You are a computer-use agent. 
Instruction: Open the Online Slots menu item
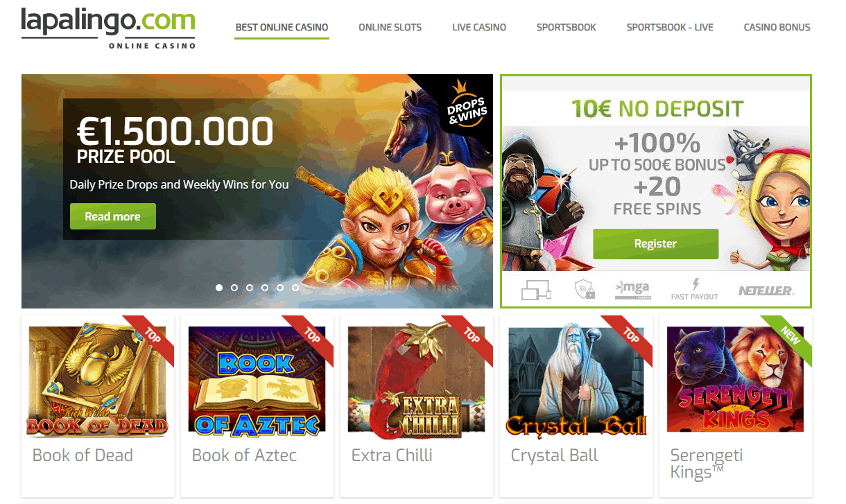(x=390, y=28)
